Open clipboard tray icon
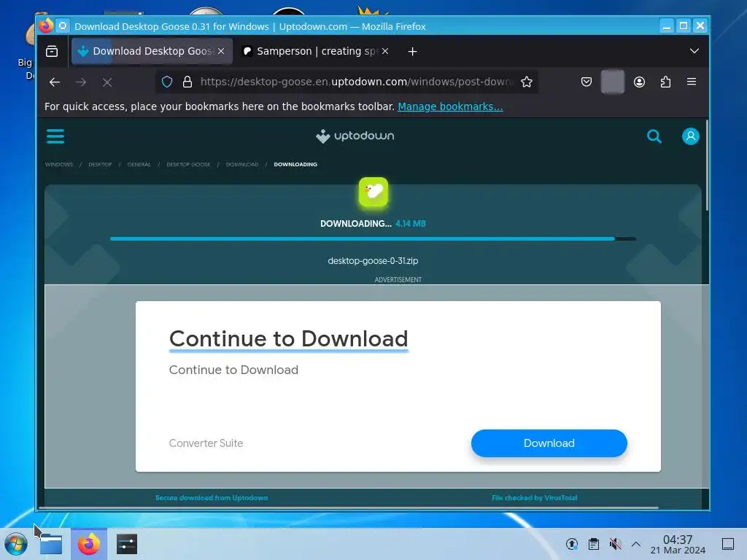 [x=594, y=544]
